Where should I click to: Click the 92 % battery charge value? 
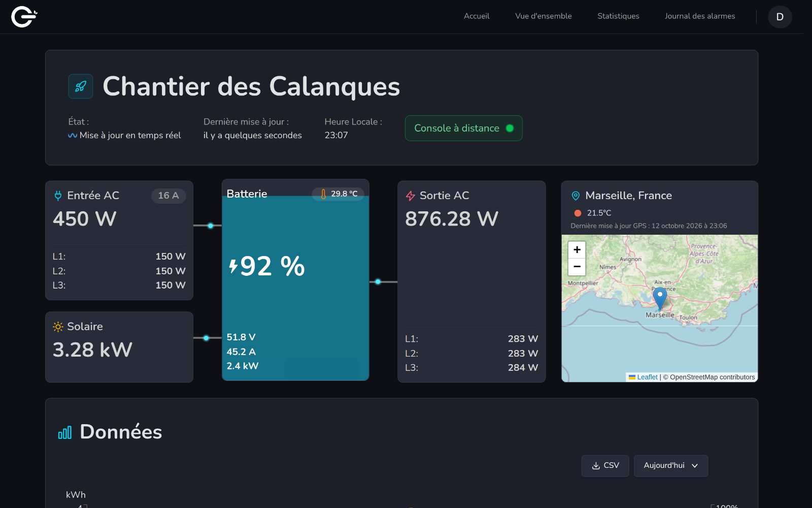(273, 266)
